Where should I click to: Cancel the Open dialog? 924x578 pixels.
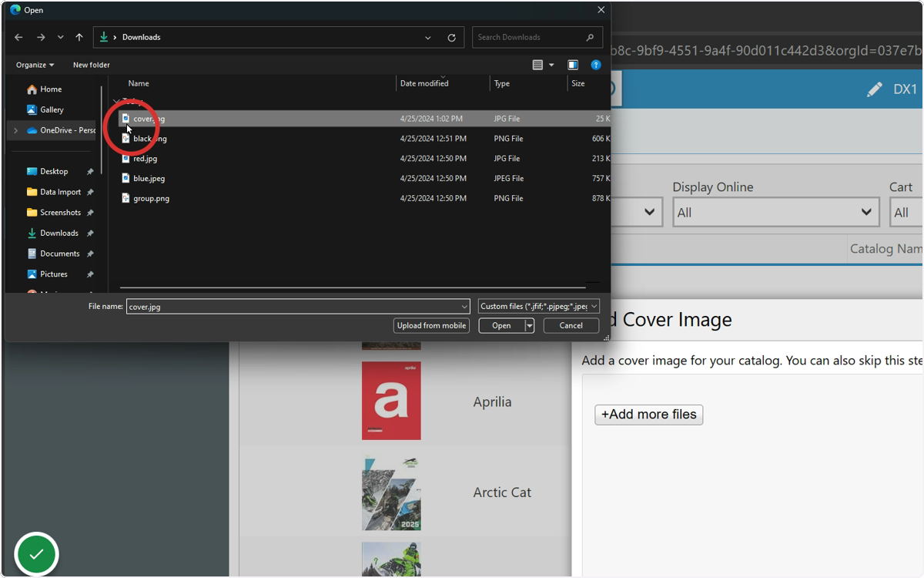coord(571,325)
